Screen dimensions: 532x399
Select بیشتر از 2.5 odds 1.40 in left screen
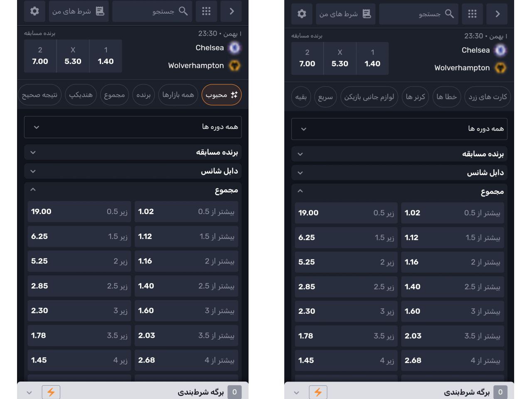coord(186,286)
